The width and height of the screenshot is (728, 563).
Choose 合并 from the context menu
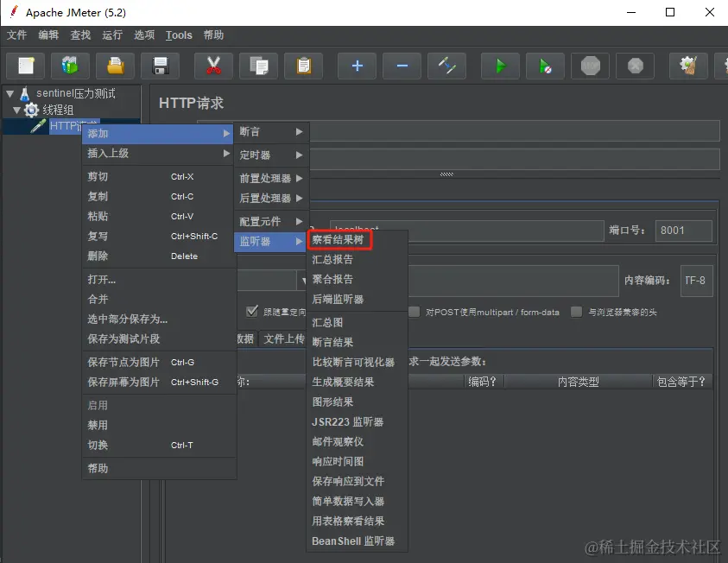(158, 300)
